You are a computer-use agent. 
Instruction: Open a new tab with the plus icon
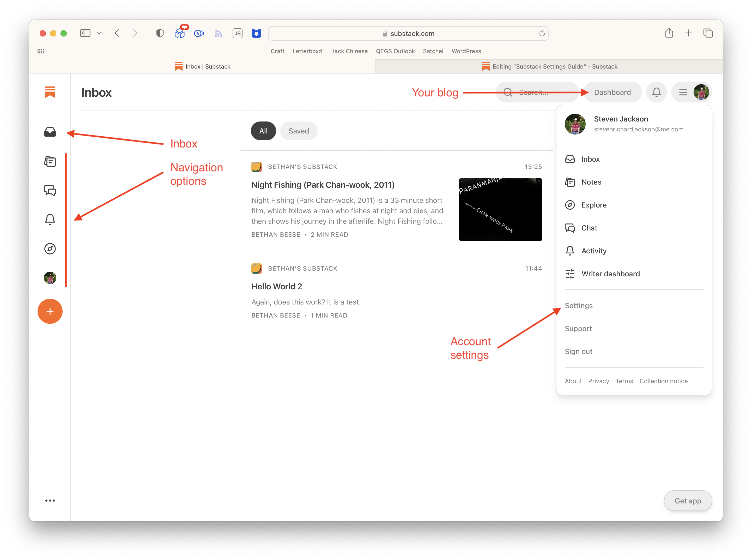point(688,33)
